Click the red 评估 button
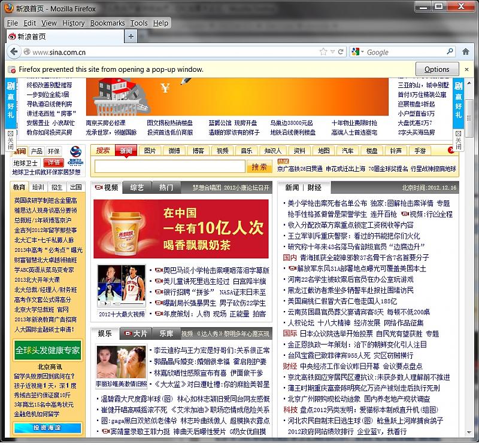Viewport: 479px width, 448px height. pos(53,163)
